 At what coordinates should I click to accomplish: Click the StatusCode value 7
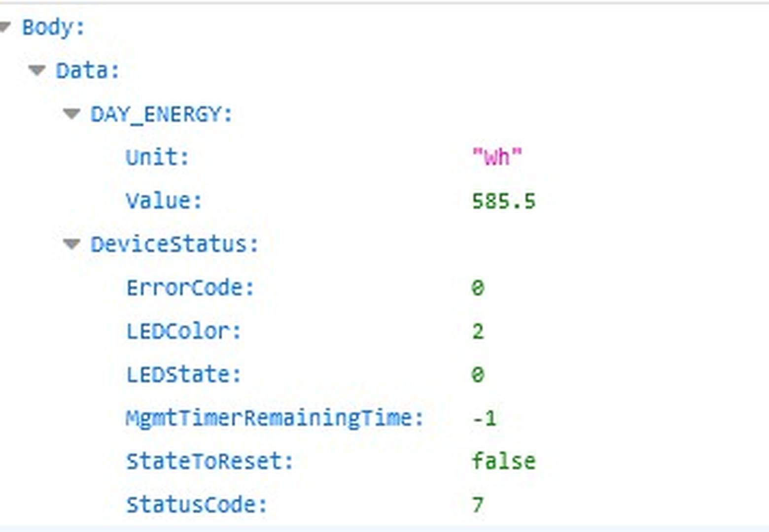(478, 504)
